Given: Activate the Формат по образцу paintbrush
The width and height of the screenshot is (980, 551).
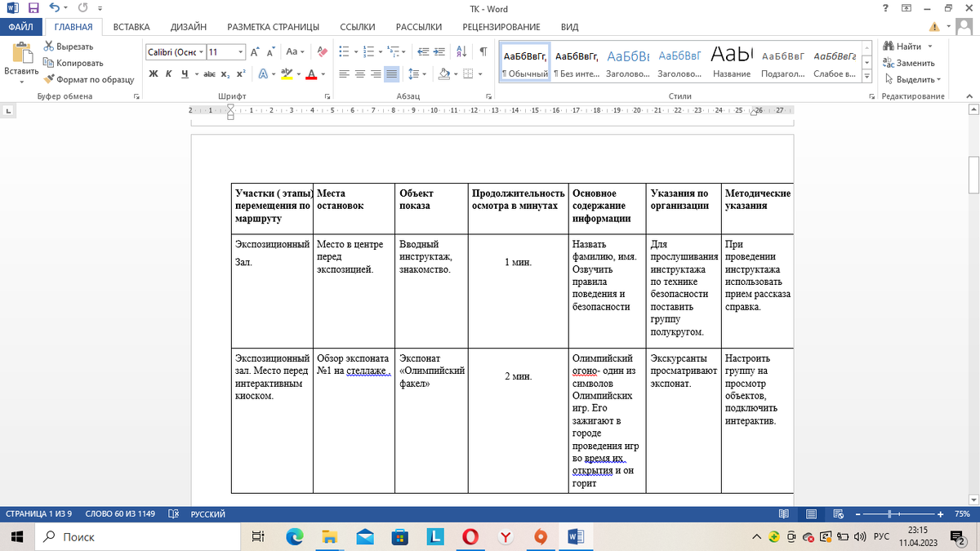Looking at the screenshot, I should tap(49, 79).
